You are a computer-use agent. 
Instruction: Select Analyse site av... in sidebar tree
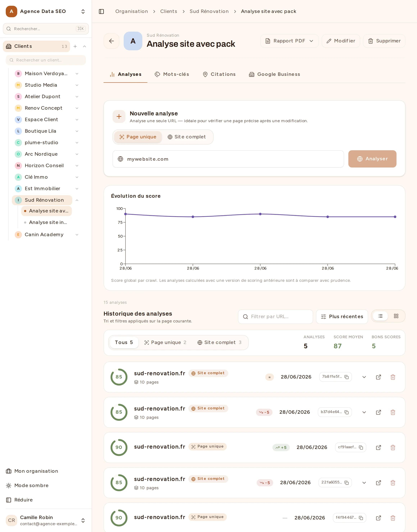[46, 211]
